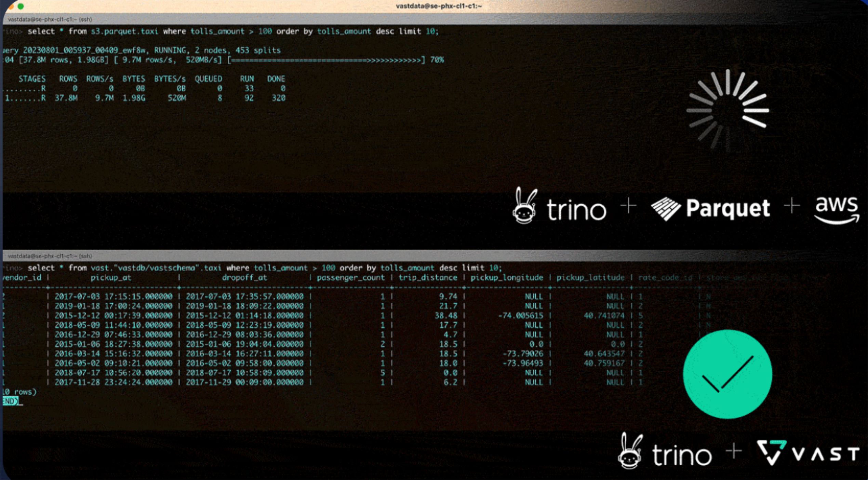Click the query ID 20230801_005937_00409_ewf8w
The image size is (868, 480).
(x=85, y=50)
